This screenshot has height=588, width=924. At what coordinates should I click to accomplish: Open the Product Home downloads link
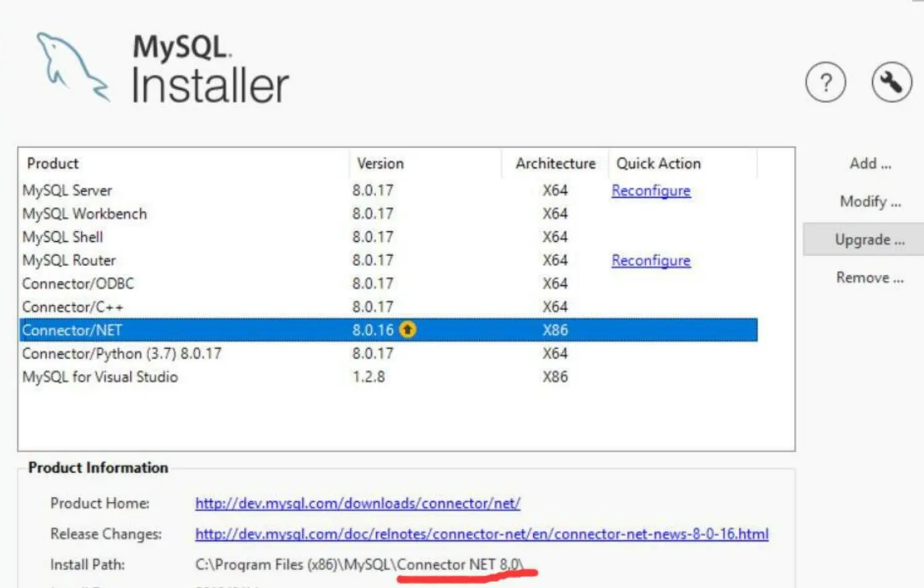(358, 503)
